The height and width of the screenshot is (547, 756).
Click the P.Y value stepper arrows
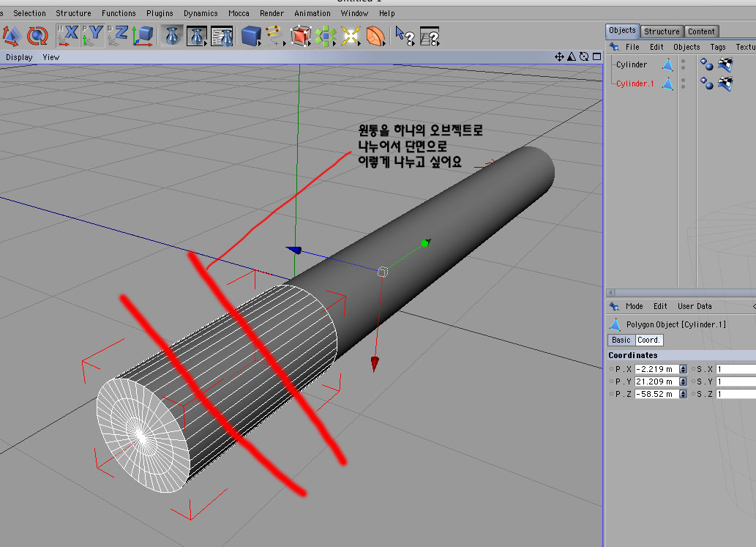pos(684,382)
